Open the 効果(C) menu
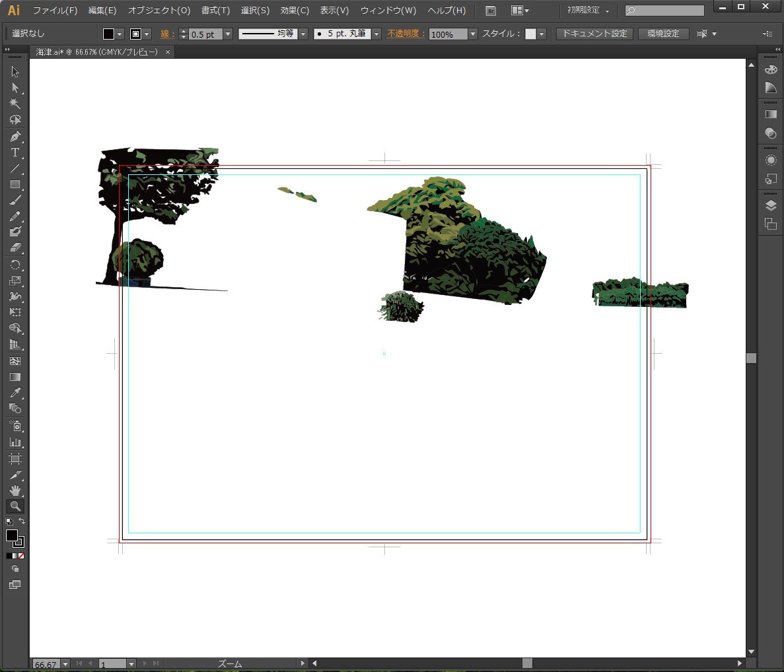 (295, 11)
